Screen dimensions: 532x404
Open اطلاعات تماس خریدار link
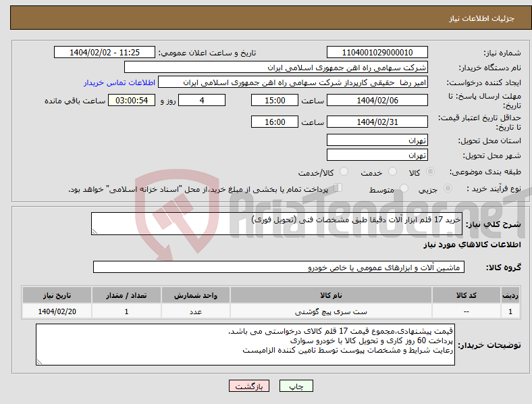tap(119, 82)
